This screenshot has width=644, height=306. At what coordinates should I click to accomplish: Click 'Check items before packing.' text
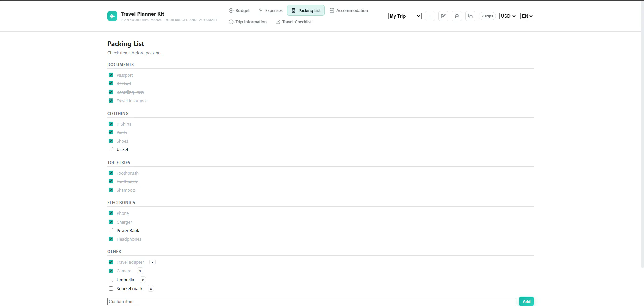[x=134, y=53]
